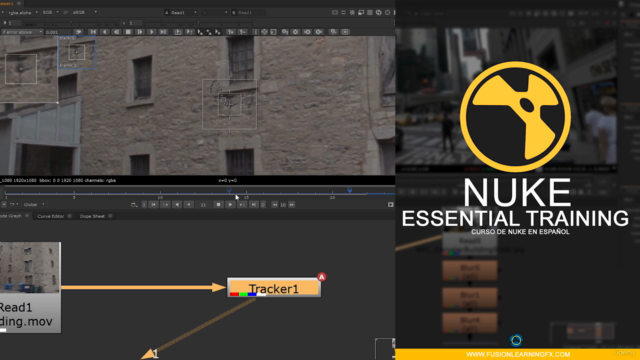Click the last icon in the viewer's top-right group

tap(387, 13)
